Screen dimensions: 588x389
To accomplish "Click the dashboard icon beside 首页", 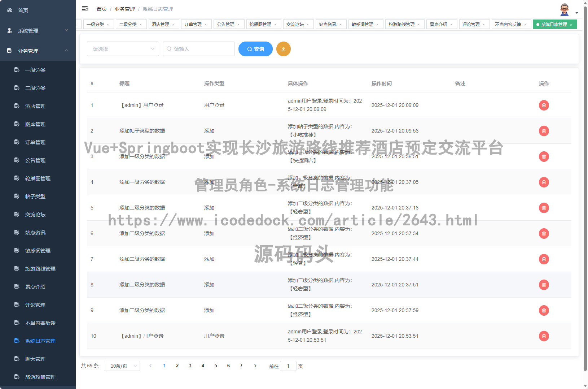I will 9,10.
